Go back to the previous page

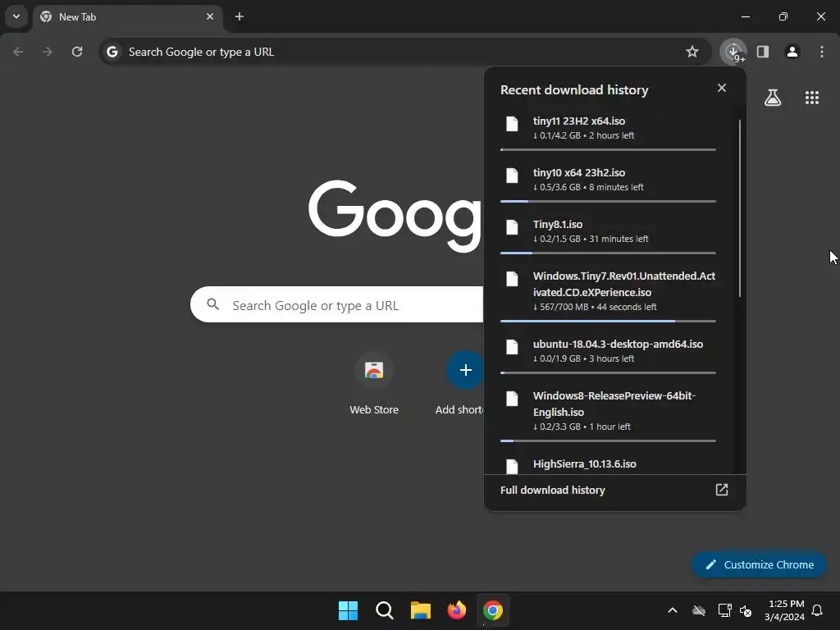click(x=18, y=52)
